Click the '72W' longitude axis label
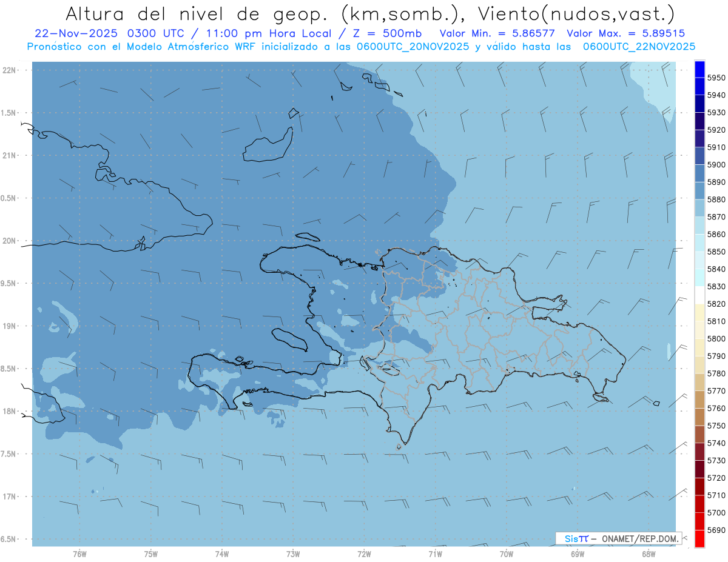Screen dimensions: 728x562 [365, 554]
